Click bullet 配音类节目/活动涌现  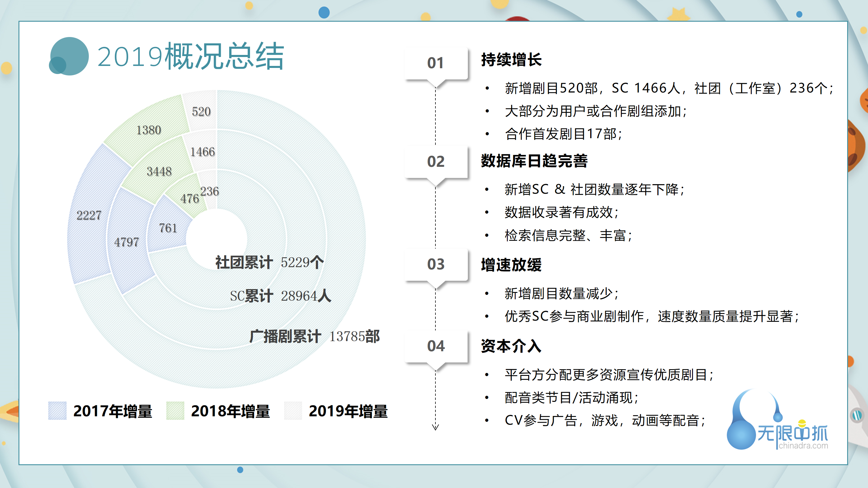point(571,398)
